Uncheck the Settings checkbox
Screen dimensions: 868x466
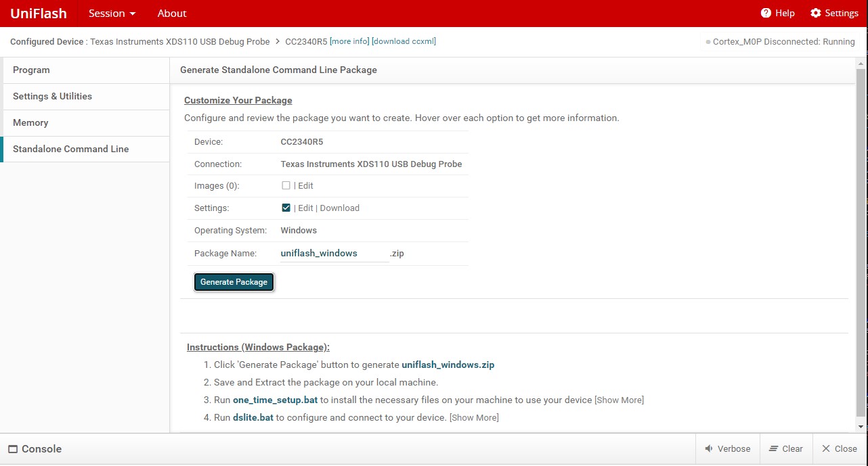286,208
